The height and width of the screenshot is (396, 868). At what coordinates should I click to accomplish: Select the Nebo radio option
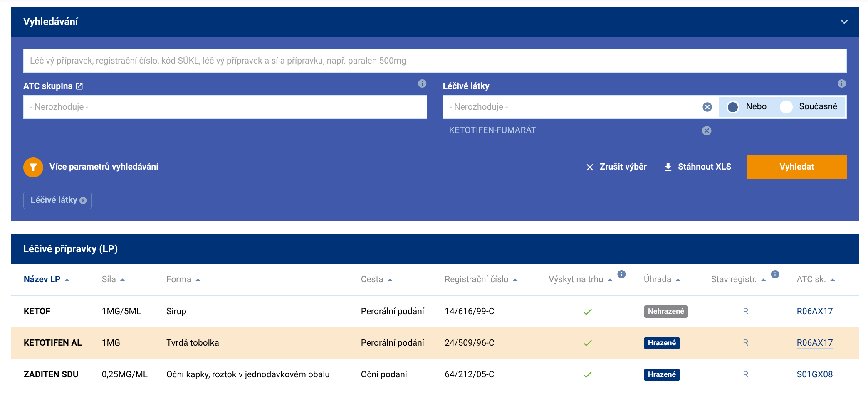733,107
